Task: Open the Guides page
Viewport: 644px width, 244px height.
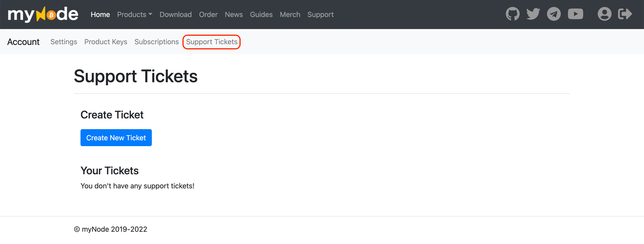Action: 261,15
